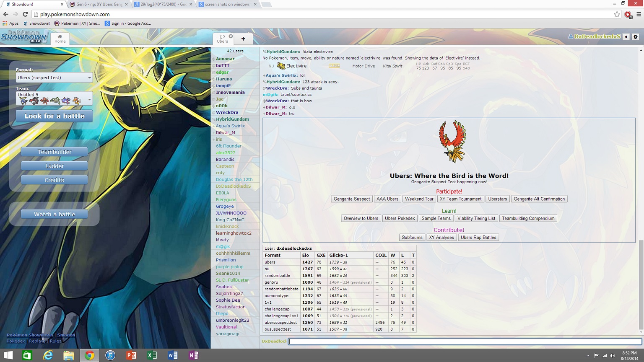This screenshot has width=644, height=362.
Task: Open the Teambuilder
Action: [55, 152]
